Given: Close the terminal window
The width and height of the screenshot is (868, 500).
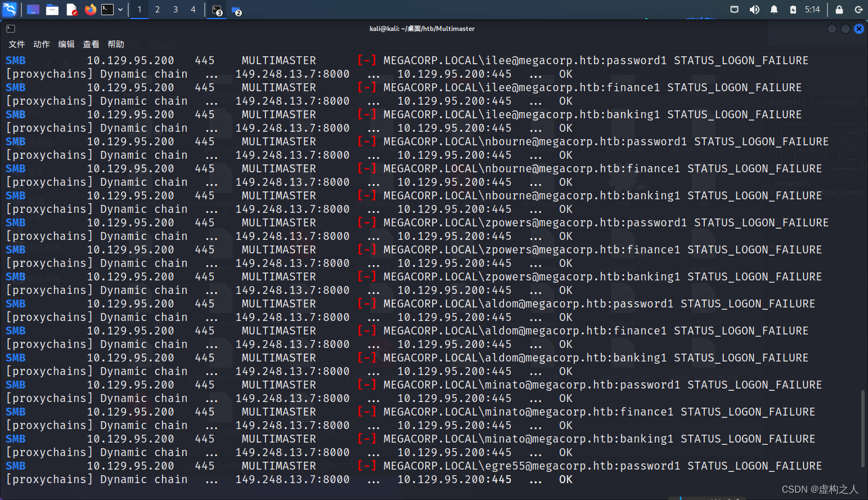Looking at the screenshot, I should pyautogui.click(x=859, y=29).
